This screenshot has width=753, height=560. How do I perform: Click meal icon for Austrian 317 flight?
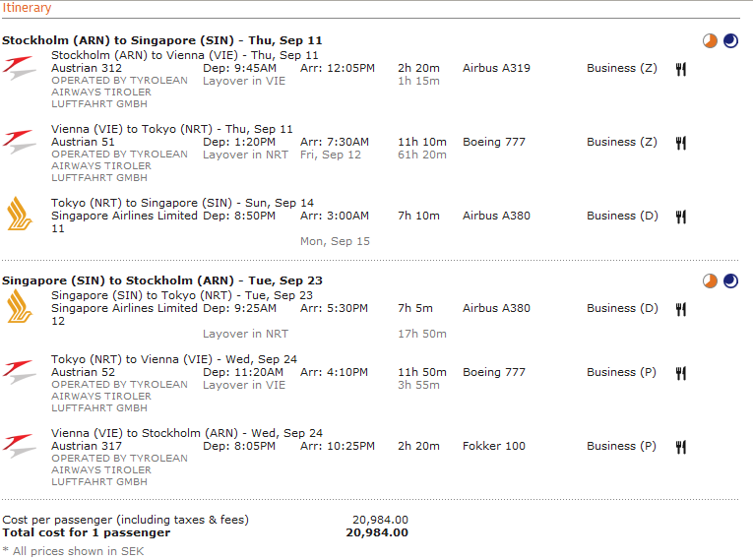coord(680,447)
